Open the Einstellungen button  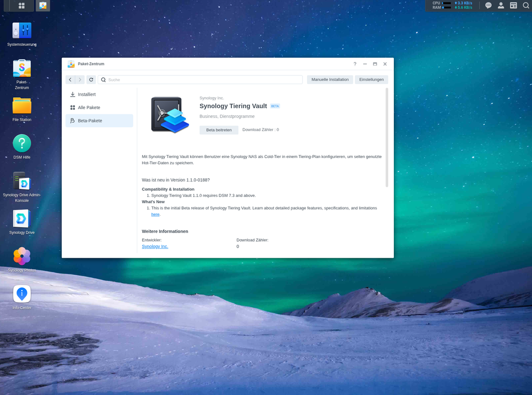pyautogui.click(x=371, y=80)
